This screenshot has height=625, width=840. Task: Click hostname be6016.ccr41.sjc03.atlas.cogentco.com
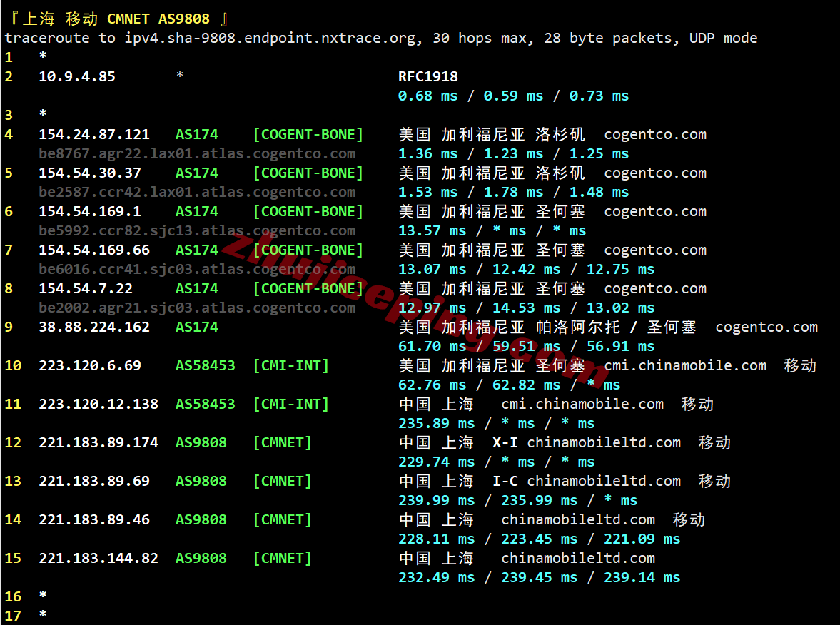click(x=197, y=270)
